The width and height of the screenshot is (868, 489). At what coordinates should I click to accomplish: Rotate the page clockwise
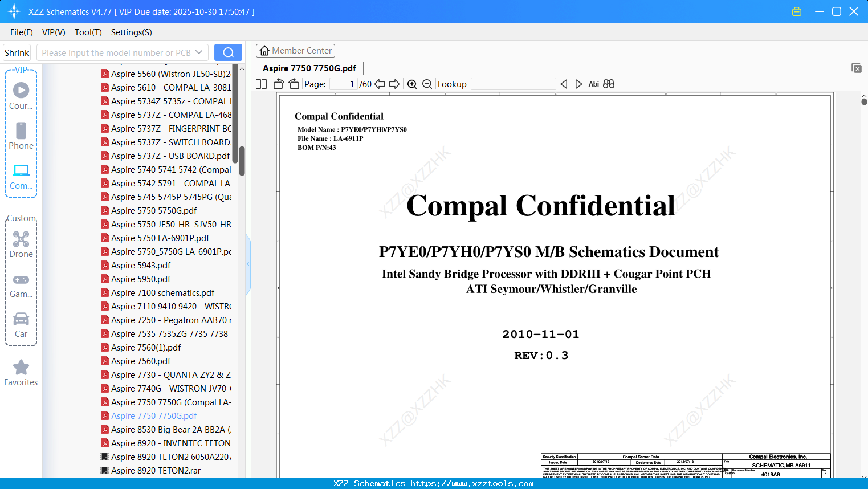point(294,84)
